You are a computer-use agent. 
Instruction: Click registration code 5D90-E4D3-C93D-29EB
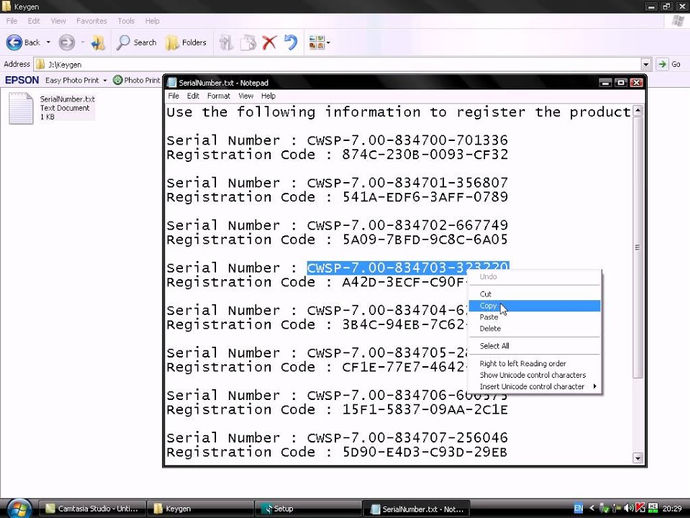[425, 452]
